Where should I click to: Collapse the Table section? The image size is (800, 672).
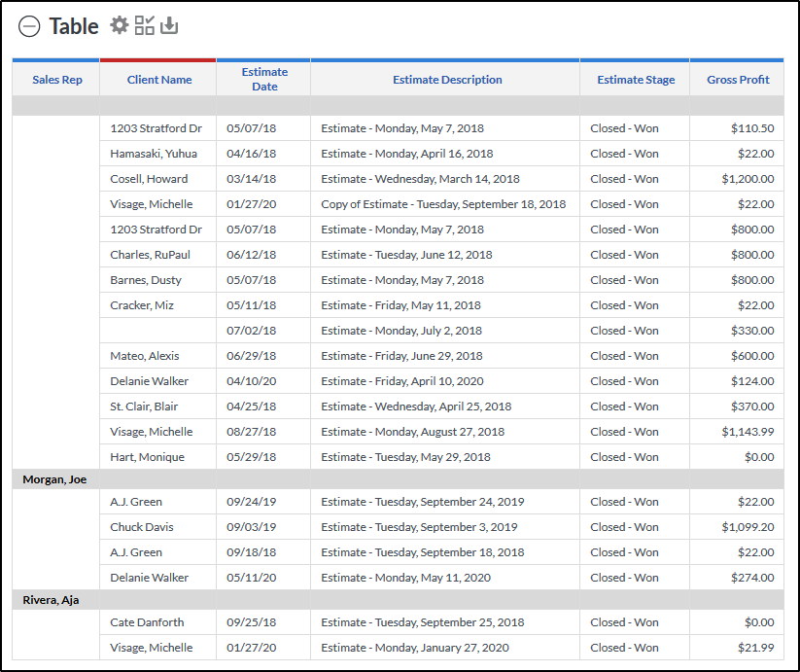[29, 26]
